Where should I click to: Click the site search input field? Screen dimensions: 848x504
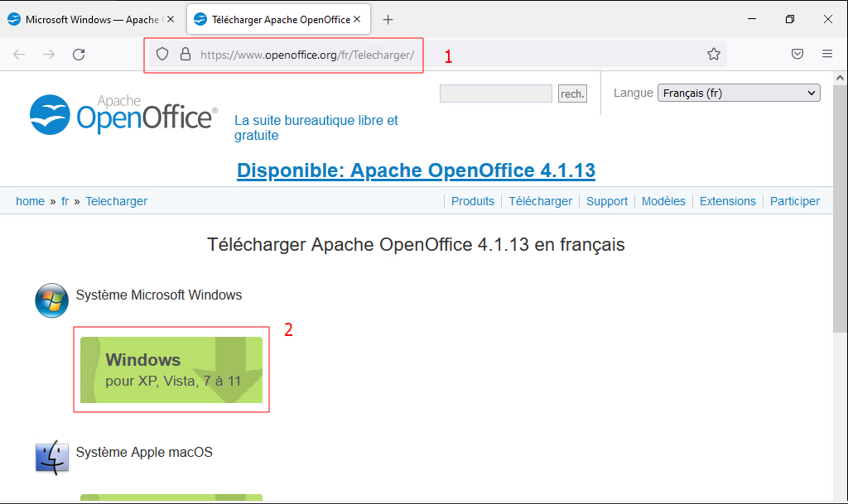point(495,94)
